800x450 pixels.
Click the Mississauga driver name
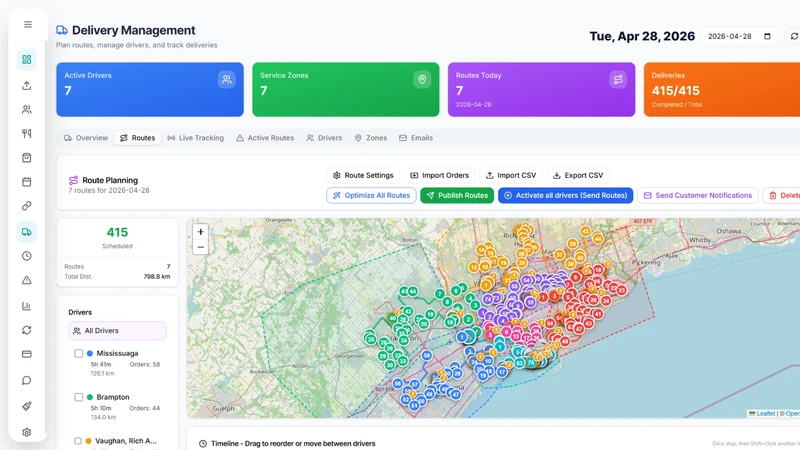click(x=117, y=353)
